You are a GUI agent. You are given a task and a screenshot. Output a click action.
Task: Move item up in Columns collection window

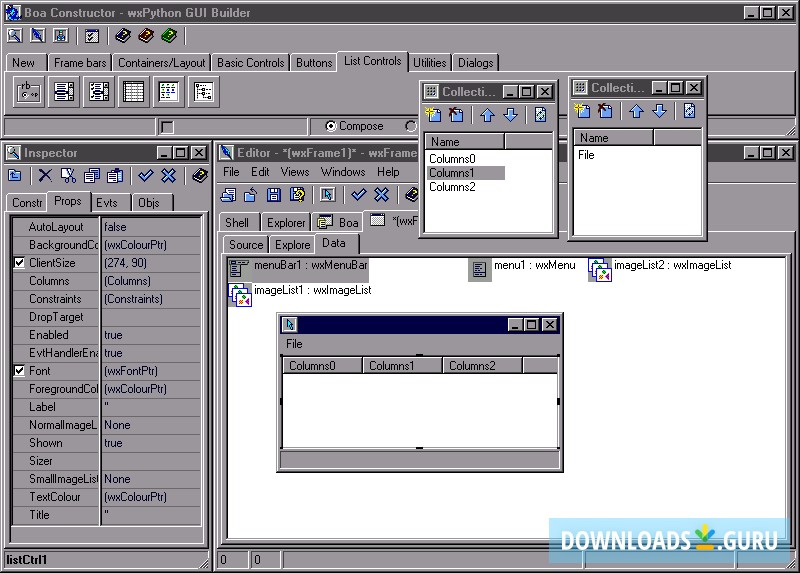[x=488, y=115]
